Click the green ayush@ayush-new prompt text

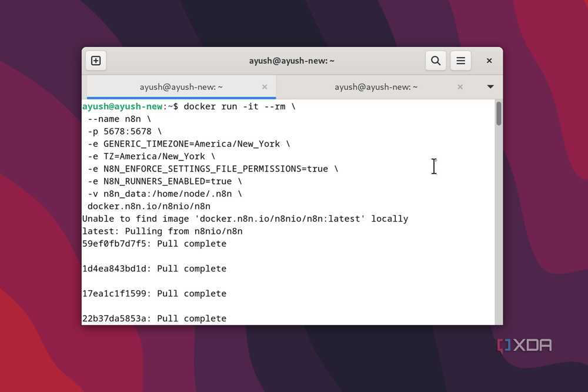coord(122,106)
